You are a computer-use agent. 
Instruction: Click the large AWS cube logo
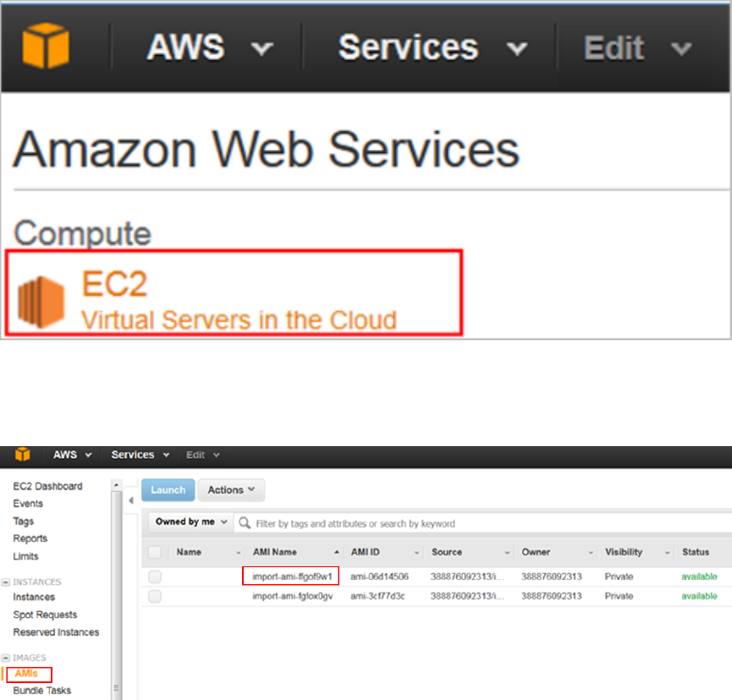pyautogui.click(x=46, y=46)
